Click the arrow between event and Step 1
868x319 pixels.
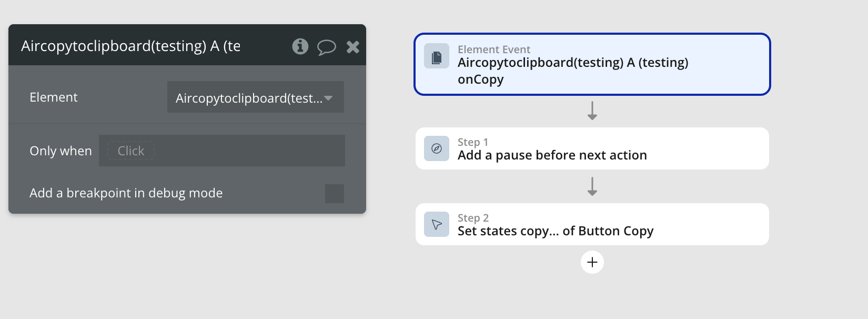(x=592, y=111)
